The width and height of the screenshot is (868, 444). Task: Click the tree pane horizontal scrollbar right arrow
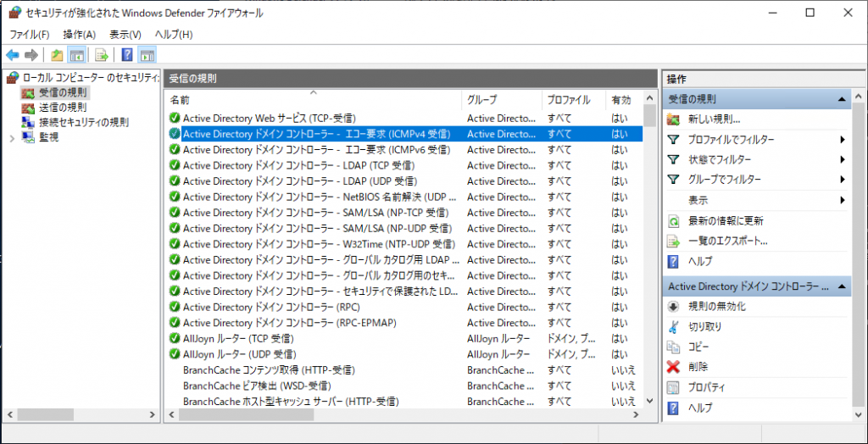point(153,414)
